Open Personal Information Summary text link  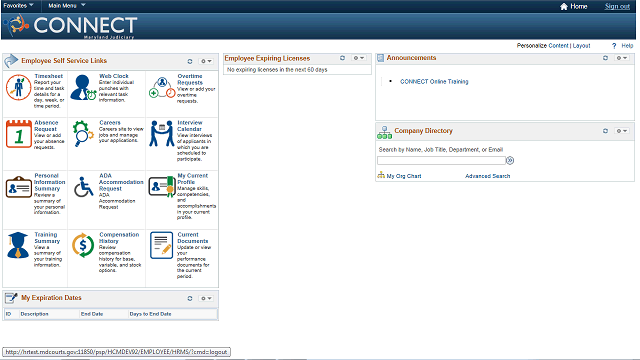[x=49, y=182]
